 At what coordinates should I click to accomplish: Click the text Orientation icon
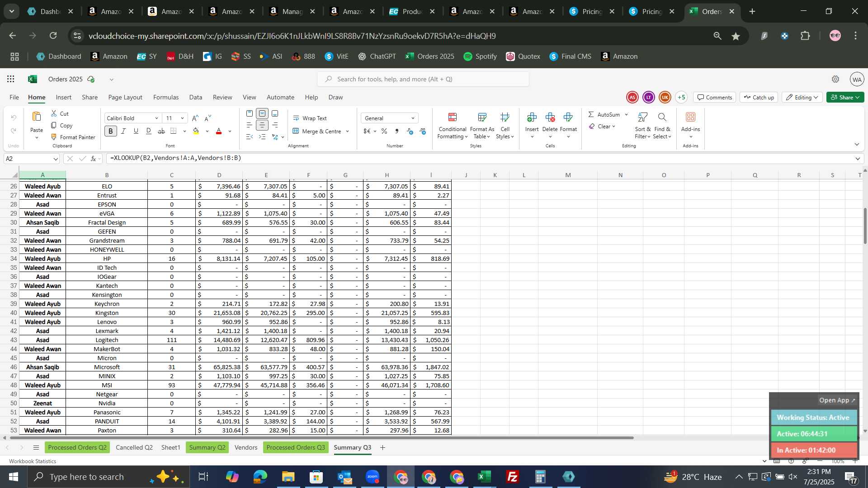275,137
